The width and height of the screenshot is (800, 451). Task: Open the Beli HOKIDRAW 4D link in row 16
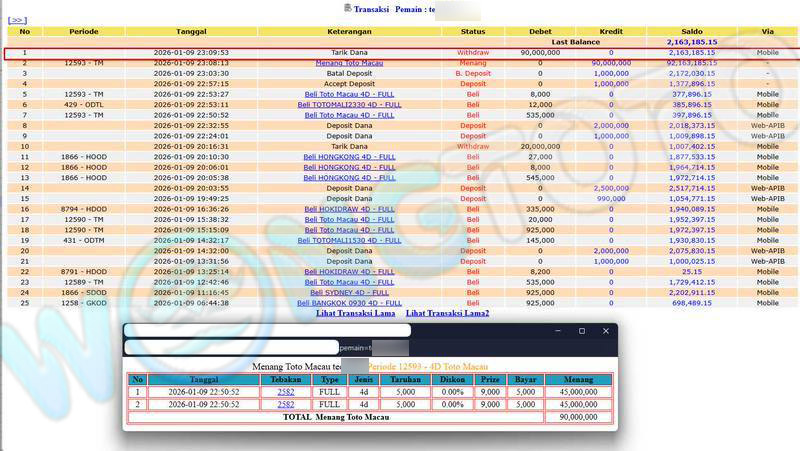(349, 209)
